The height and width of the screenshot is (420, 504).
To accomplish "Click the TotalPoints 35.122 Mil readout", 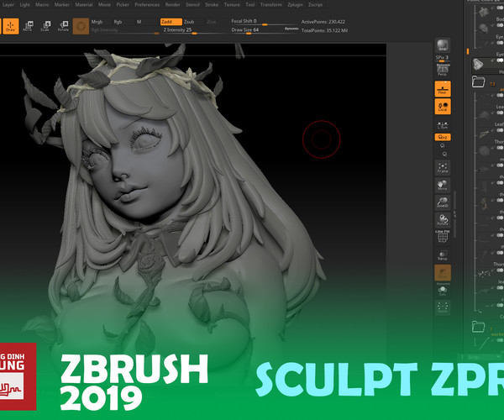I will coord(324,30).
